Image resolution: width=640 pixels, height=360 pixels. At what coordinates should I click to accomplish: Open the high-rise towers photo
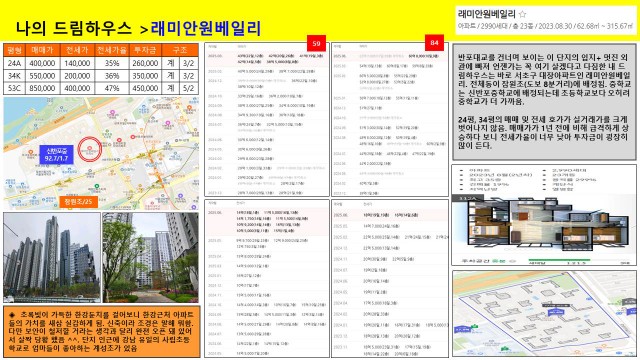(52, 257)
